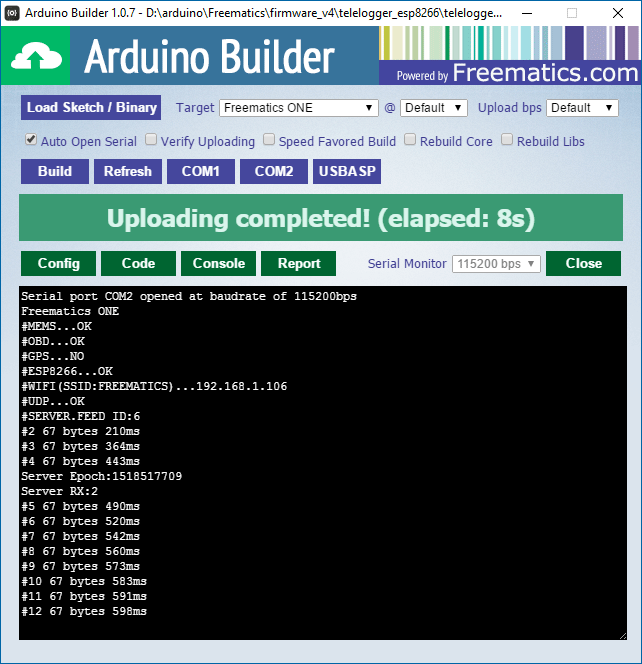Click the #ESP8266...OK console line
The height and width of the screenshot is (664, 642).
[67, 371]
